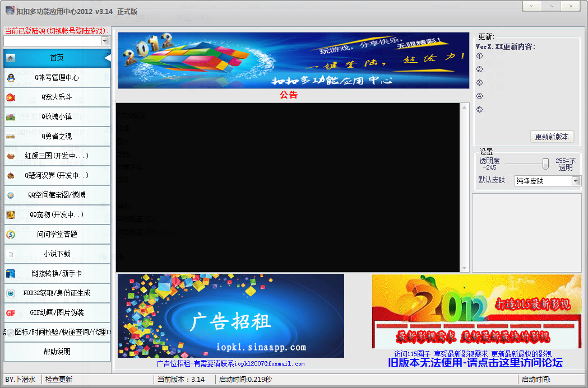Click the red 公告 heading
Image resolution: width=588 pixels, height=388 pixels.
(288, 95)
